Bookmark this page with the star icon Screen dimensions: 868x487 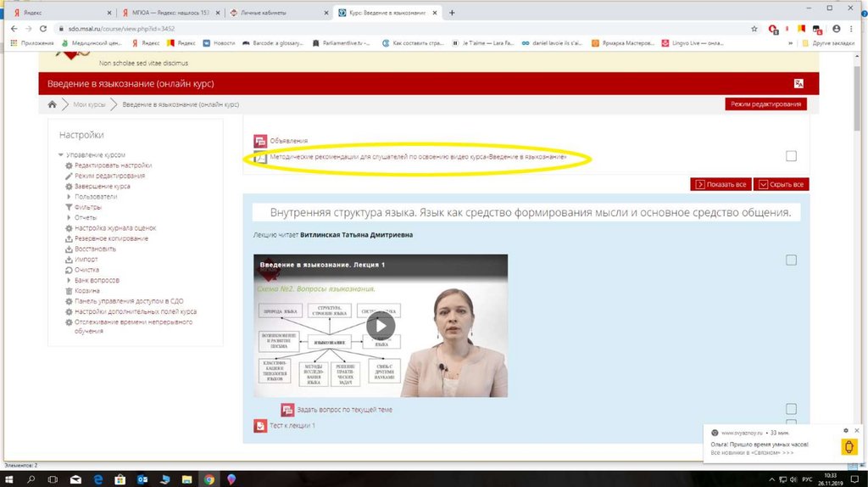[x=754, y=28]
